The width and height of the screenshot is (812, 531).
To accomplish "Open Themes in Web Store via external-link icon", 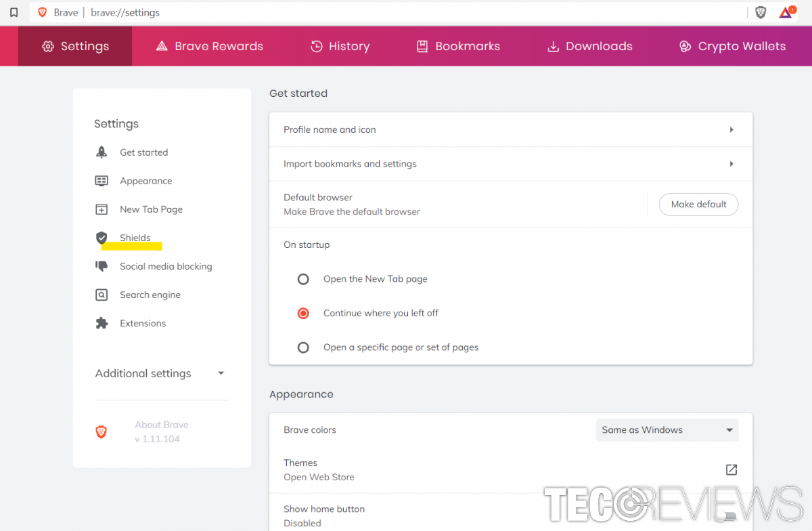I will (731, 469).
